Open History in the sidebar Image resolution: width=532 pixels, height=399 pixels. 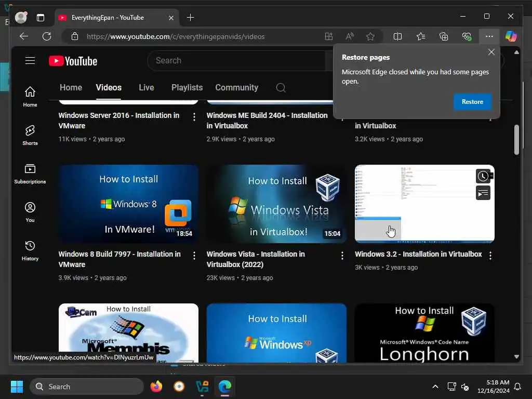click(x=30, y=250)
